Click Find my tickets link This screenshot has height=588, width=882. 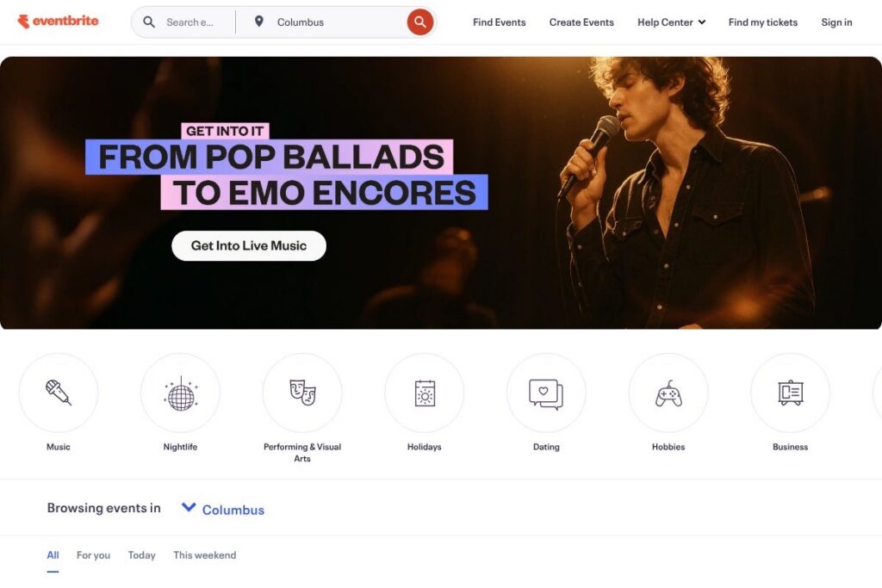click(763, 22)
